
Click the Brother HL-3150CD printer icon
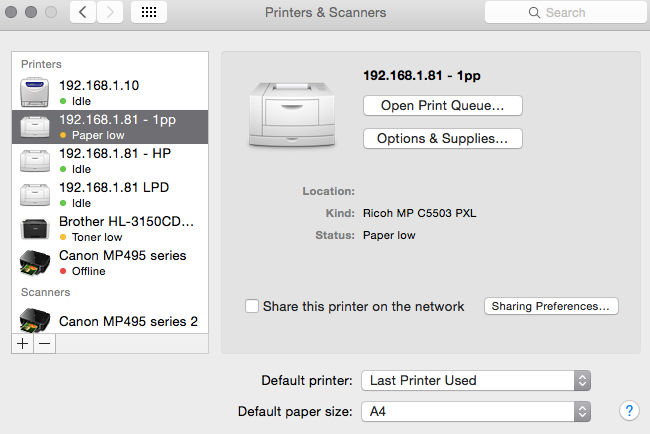tap(37, 228)
